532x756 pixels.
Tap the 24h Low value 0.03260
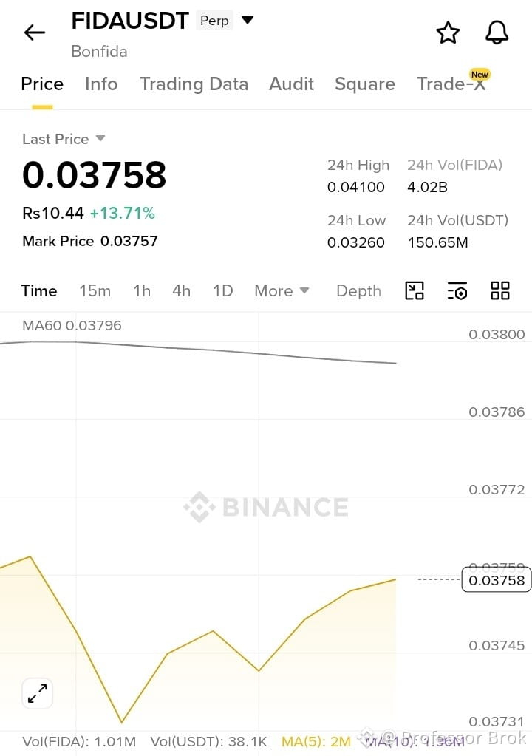tap(355, 242)
